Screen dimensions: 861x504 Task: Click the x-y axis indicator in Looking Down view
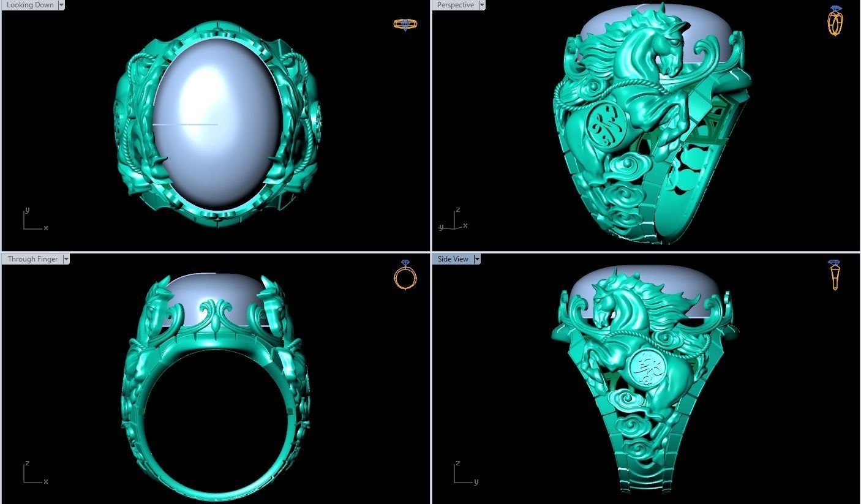click(x=34, y=219)
